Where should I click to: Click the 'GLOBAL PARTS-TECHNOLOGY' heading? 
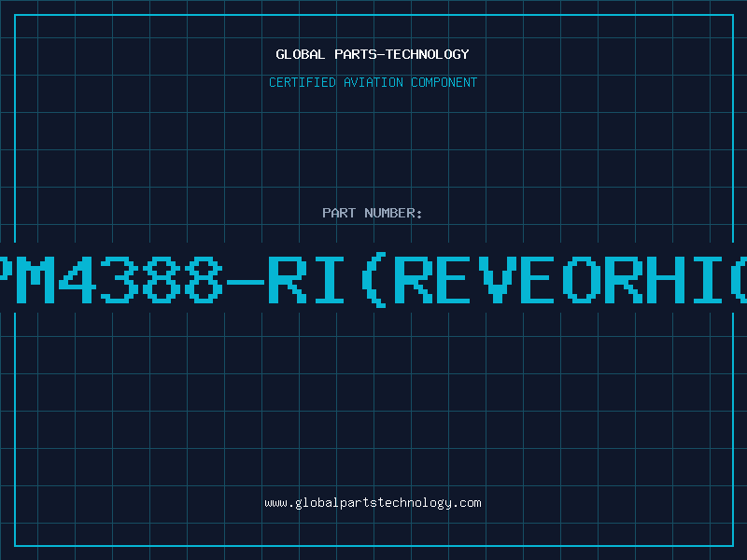click(373, 54)
